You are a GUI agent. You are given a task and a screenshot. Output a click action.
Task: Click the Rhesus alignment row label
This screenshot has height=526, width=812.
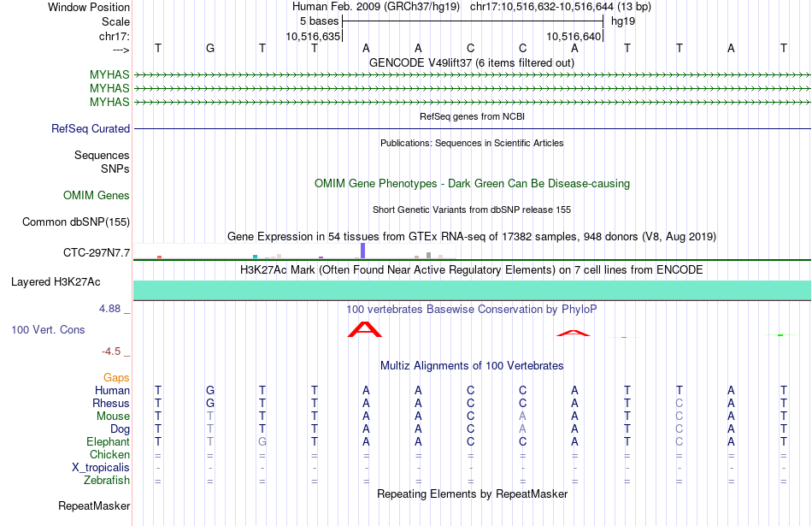[x=111, y=403]
